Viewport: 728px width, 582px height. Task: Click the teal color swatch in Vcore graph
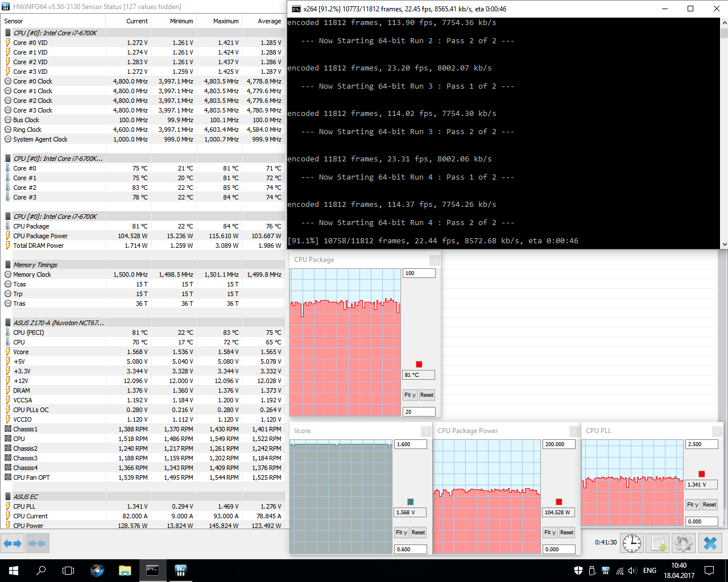[x=411, y=502]
